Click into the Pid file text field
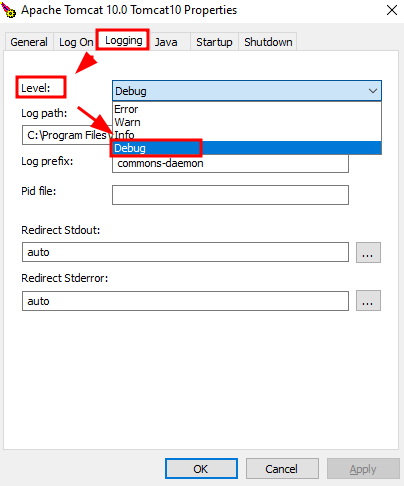The height and width of the screenshot is (486, 404). click(x=230, y=195)
